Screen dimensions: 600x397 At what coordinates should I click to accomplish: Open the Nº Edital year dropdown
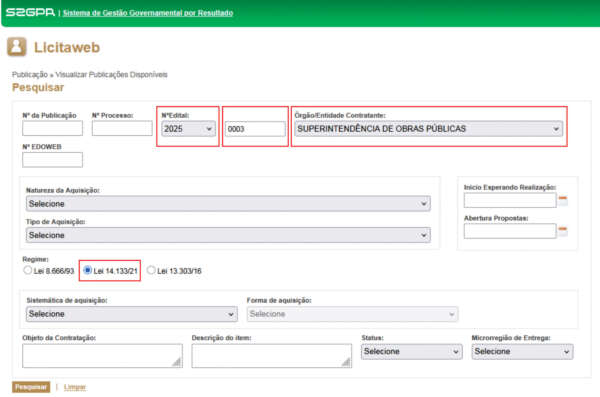(188, 129)
